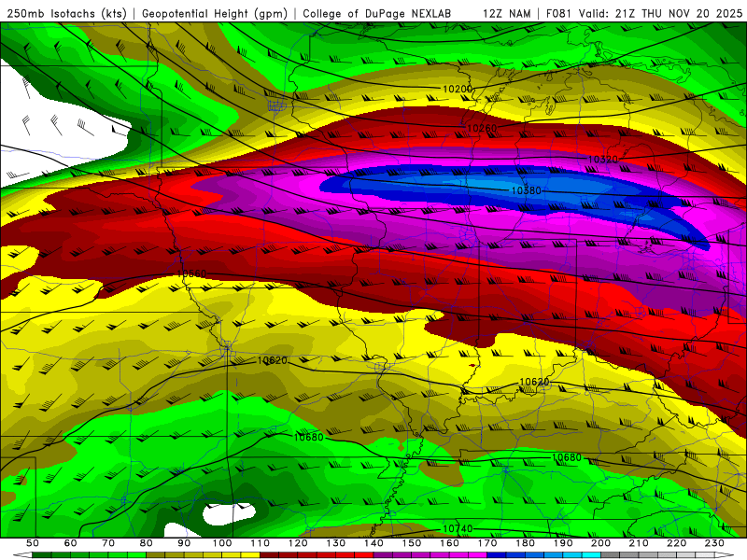Select the cyan color bar segment
Viewport: 747px width, 560px height.
[591, 555]
